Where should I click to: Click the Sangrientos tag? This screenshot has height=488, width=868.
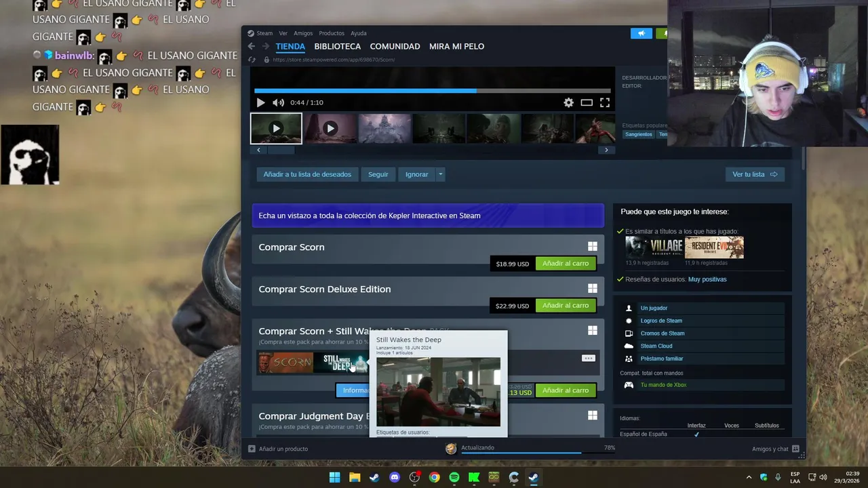tap(639, 134)
